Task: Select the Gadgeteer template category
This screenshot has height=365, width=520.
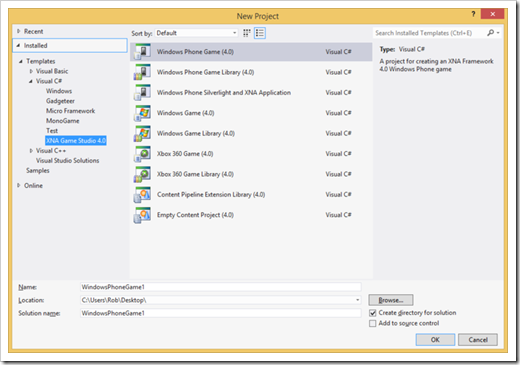Action: (60, 101)
